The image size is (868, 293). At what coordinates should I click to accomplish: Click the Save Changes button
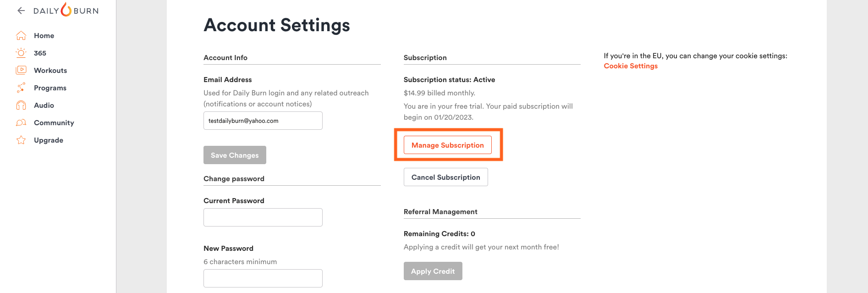click(235, 155)
